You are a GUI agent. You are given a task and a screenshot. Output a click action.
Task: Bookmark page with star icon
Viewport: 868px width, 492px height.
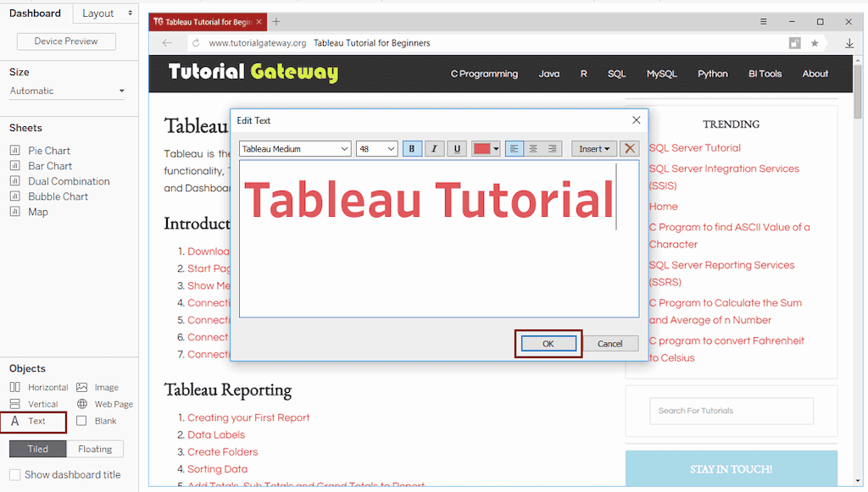815,43
